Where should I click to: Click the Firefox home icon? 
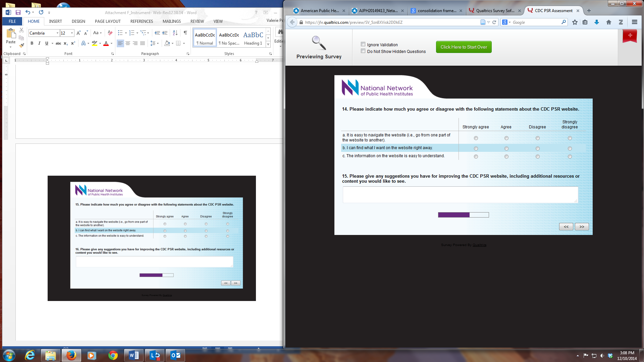608,22
